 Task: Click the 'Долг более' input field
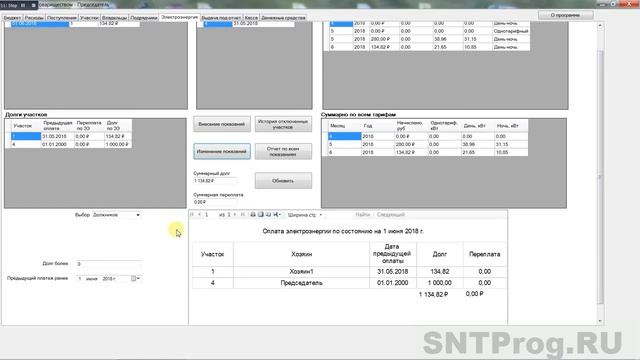109,264
